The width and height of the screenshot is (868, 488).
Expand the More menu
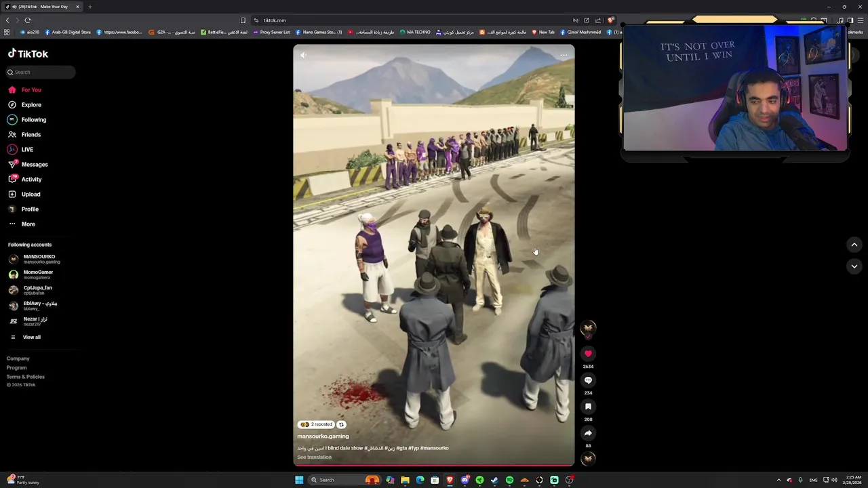coord(22,224)
